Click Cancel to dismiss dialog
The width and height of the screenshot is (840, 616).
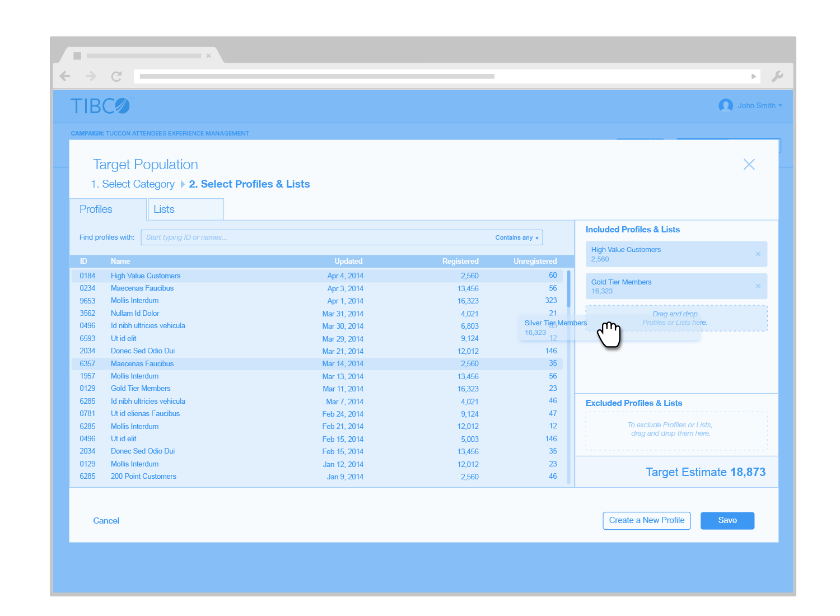[x=106, y=521]
